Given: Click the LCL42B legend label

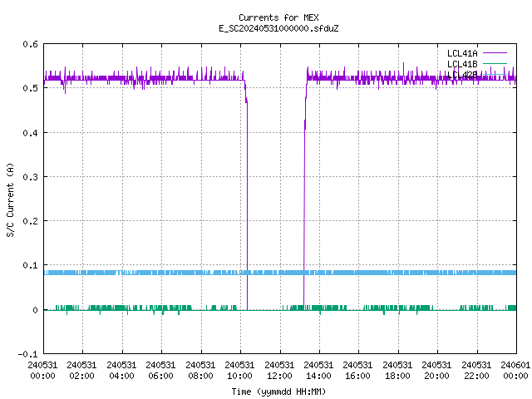Looking at the screenshot, I should click(x=462, y=75).
